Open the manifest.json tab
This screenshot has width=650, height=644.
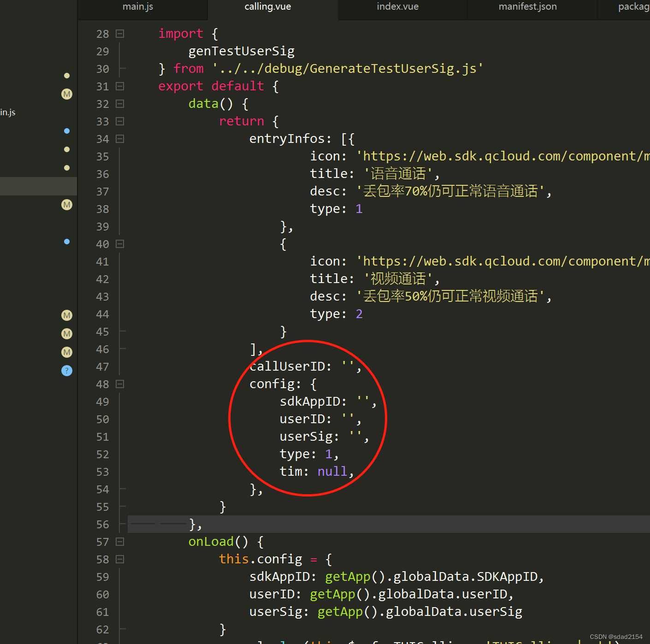(x=528, y=7)
